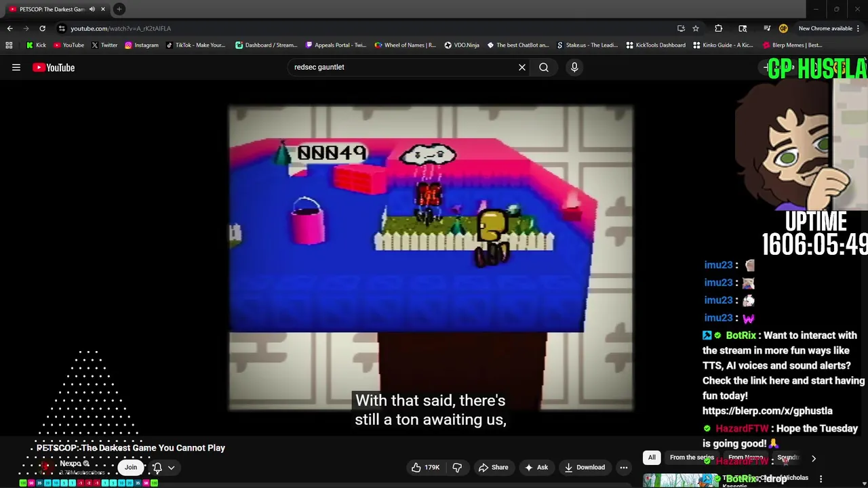Mute the tab using the speaker icon
The height and width of the screenshot is (488, 868).
(92, 9)
